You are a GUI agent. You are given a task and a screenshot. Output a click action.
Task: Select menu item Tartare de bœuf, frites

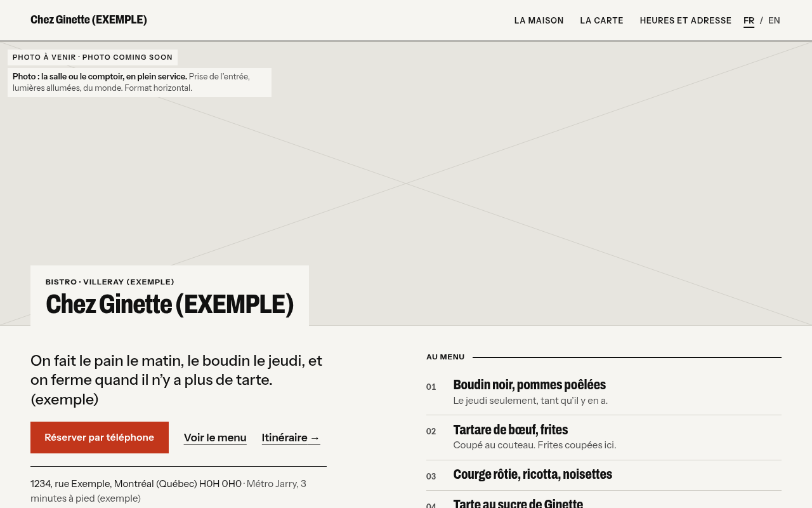click(603, 438)
